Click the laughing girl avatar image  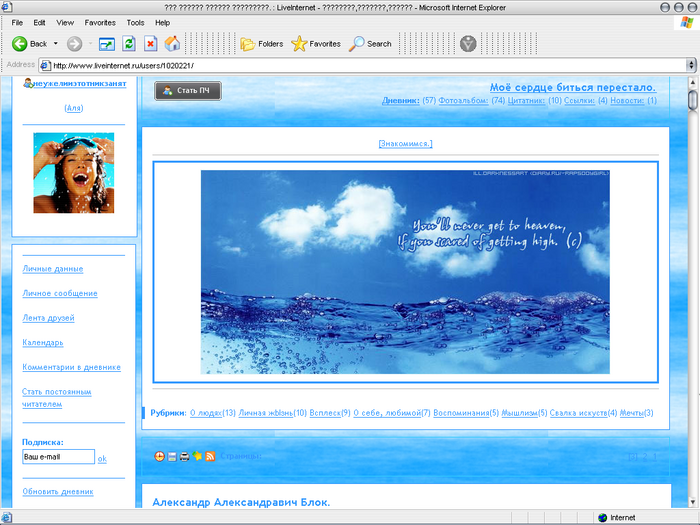point(74,173)
